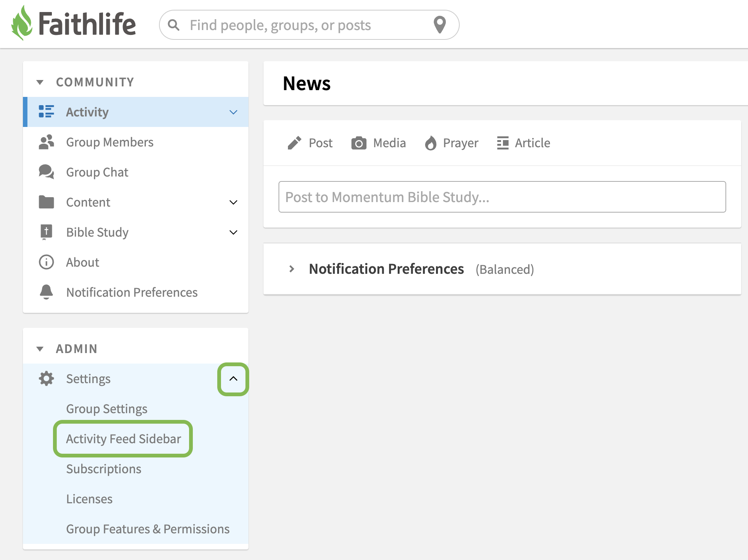Click the About info circle icon
The image size is (748, 560).
[x=46, y=262]
